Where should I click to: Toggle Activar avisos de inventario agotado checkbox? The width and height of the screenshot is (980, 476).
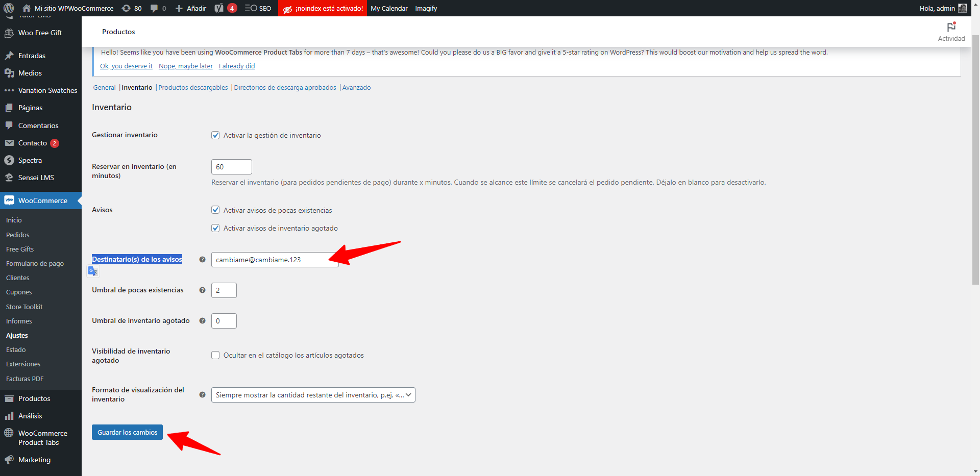pos(215,228)
